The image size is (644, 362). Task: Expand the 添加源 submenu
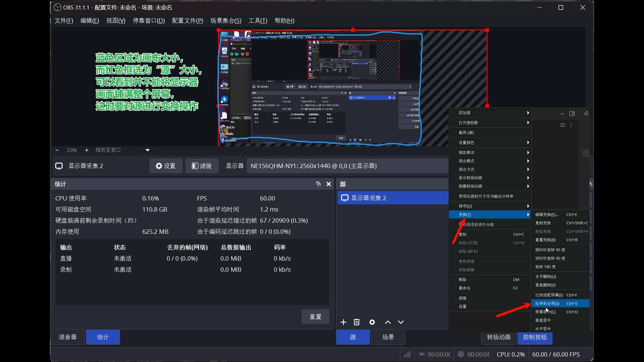click(x=490, y=113)
